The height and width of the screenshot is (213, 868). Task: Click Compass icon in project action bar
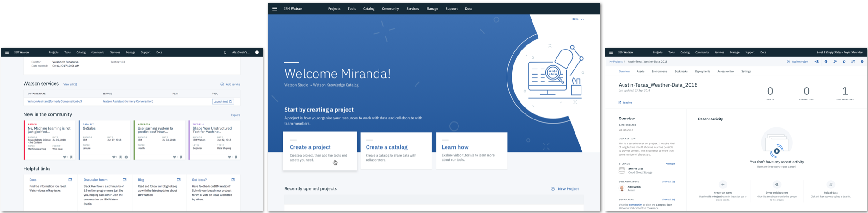[862, 62]
